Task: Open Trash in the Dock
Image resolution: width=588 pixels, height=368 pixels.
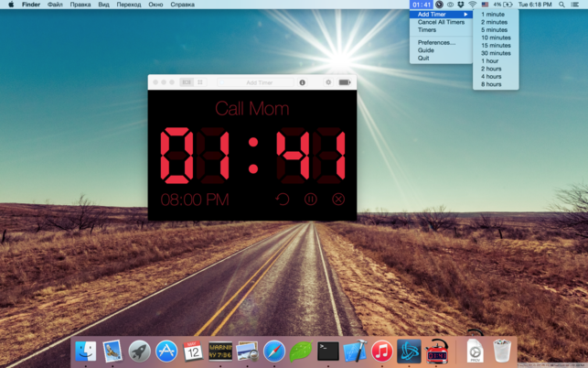Action: [x=502, y=351]
